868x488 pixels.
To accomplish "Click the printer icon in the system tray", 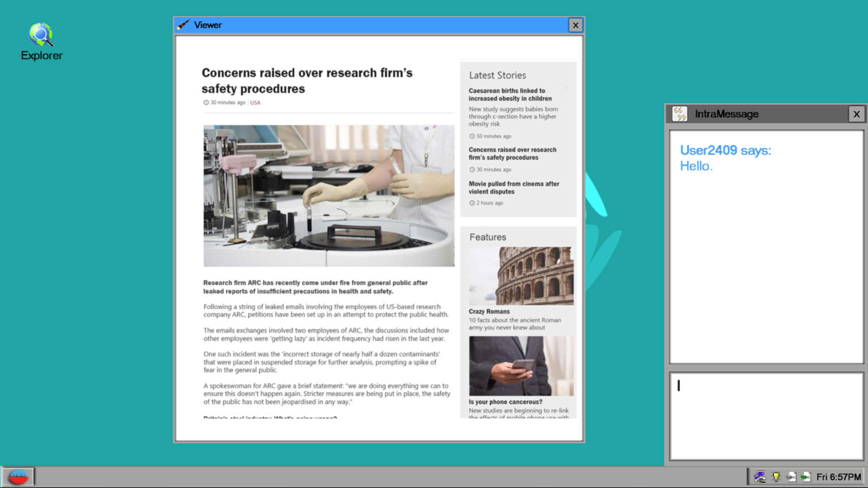I will [760, 477].
